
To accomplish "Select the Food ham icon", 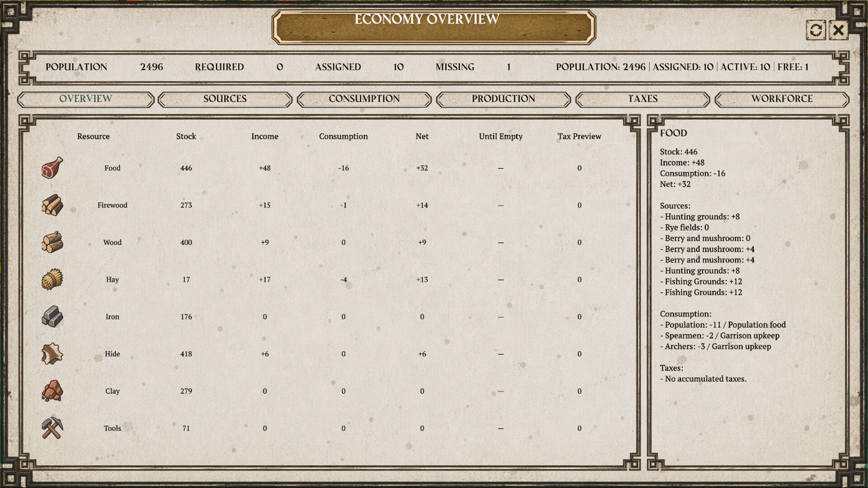I will pyautogui.click(x=52, y=168).
